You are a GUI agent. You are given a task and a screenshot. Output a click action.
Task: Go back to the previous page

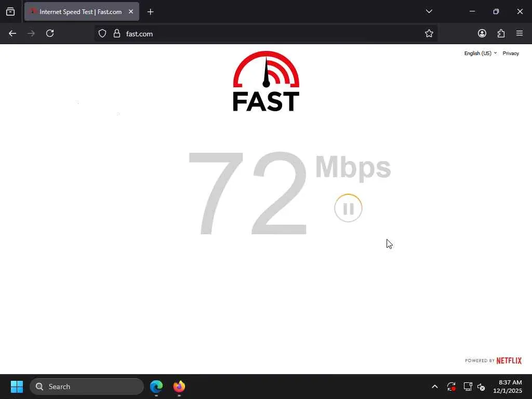click(12, 33)
